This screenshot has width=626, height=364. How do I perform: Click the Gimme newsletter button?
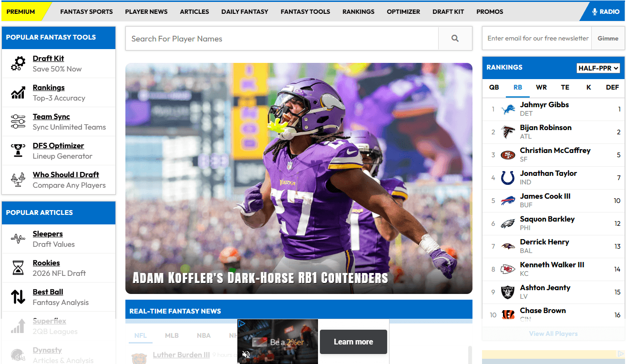(608, 38)
